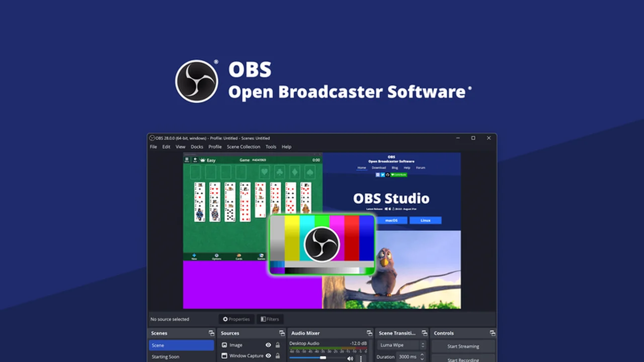Open the Desktop Audio three-dot options menu

(x=360, y=358)
